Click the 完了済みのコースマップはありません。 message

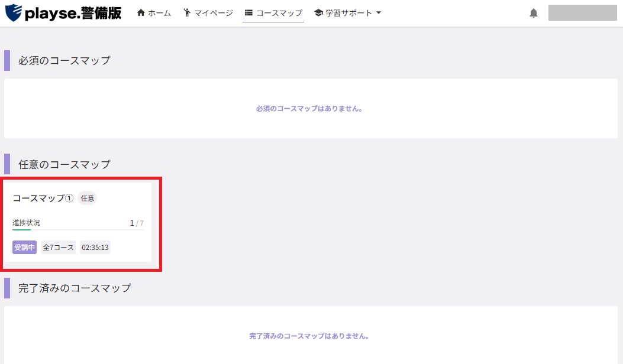coord(309,336)
